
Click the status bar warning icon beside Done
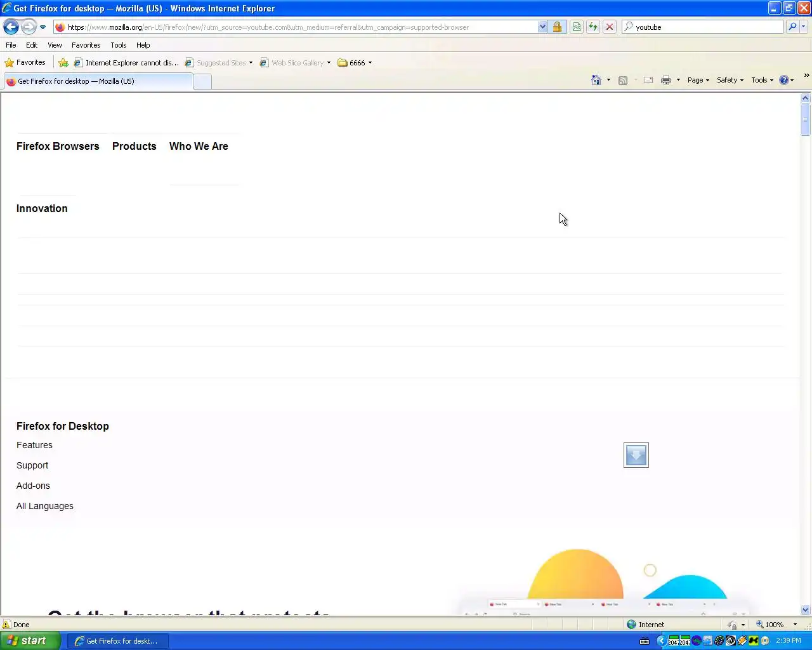[7, 625]
